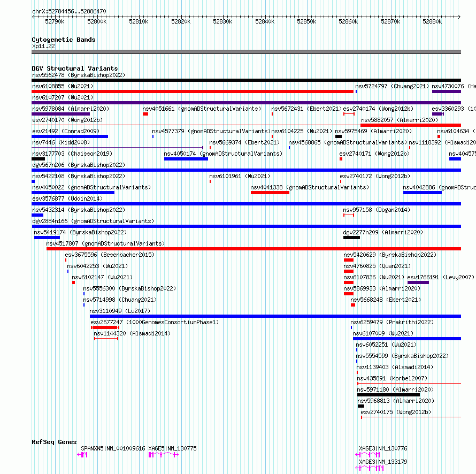Viewport: 476px width, 474px height.
Task: Select the XAGE3 NM_130776 gene glyph
Action: pyautogui.click(x=367, y=455)
